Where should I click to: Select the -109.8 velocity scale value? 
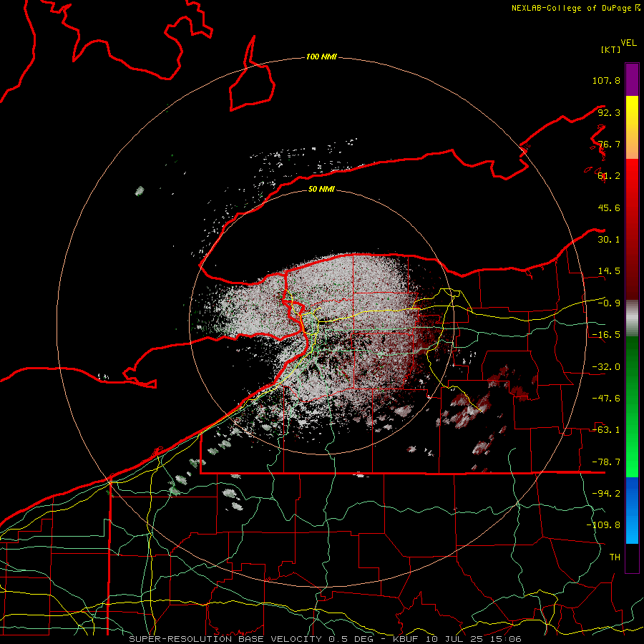603,525
